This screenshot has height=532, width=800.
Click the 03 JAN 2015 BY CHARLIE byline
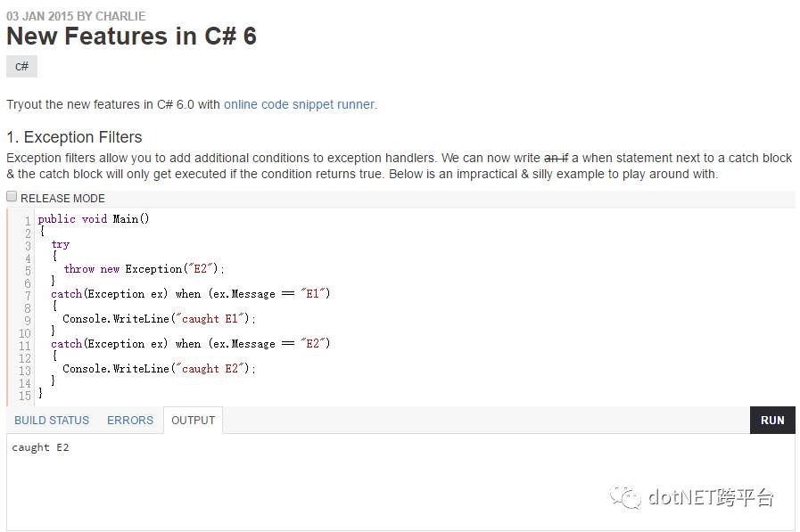coord(76,16)
